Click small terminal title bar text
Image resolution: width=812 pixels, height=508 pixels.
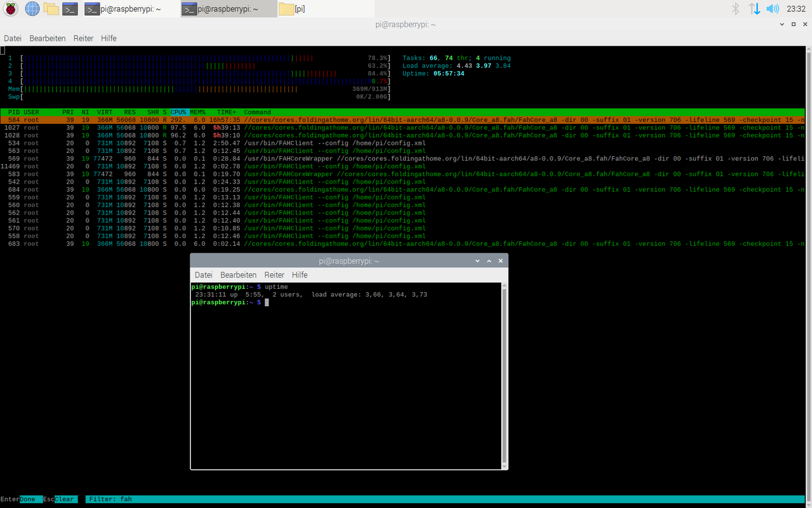(x=349, y=261)
